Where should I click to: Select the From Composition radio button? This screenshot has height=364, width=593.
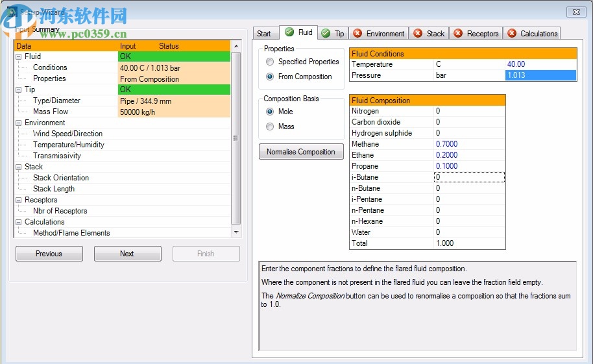click(270, 77)
